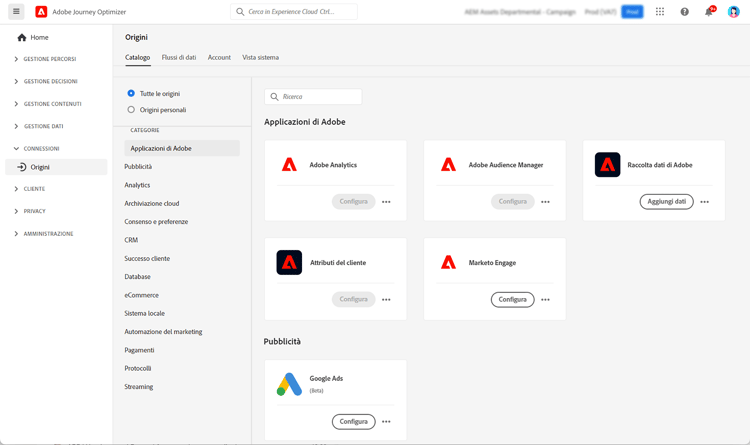Click the Prod sandbox blue badge
Image resolution: width=750 pixels, height=445 pixels.
tap(632, 11)
